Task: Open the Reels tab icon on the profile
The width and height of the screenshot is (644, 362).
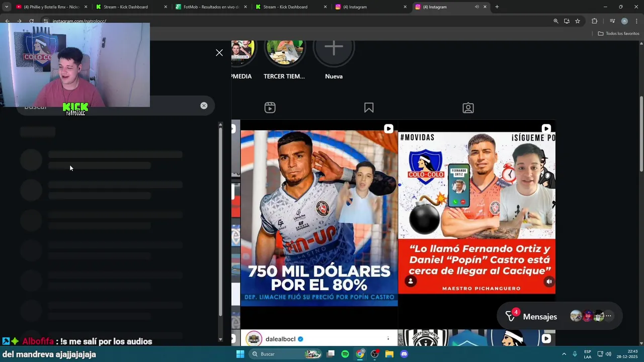Action: [270, 108]
